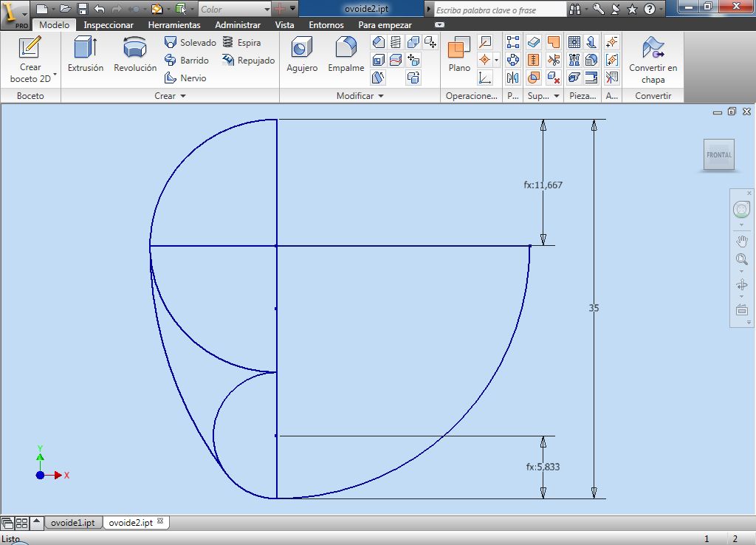756x545 pixels.
Task: Click the chamfer icon in Modificar panel
Action: (379, 42)
